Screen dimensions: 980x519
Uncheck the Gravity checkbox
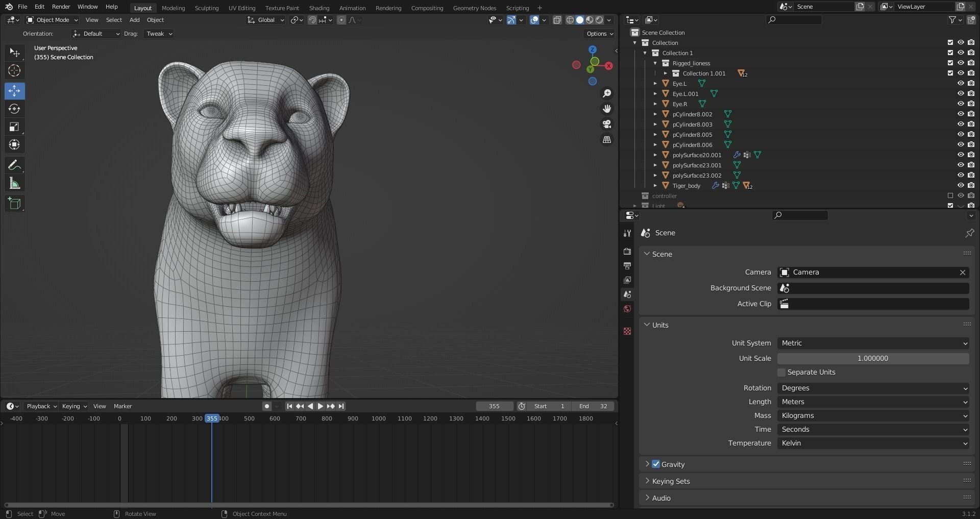(x=656, y=464)
